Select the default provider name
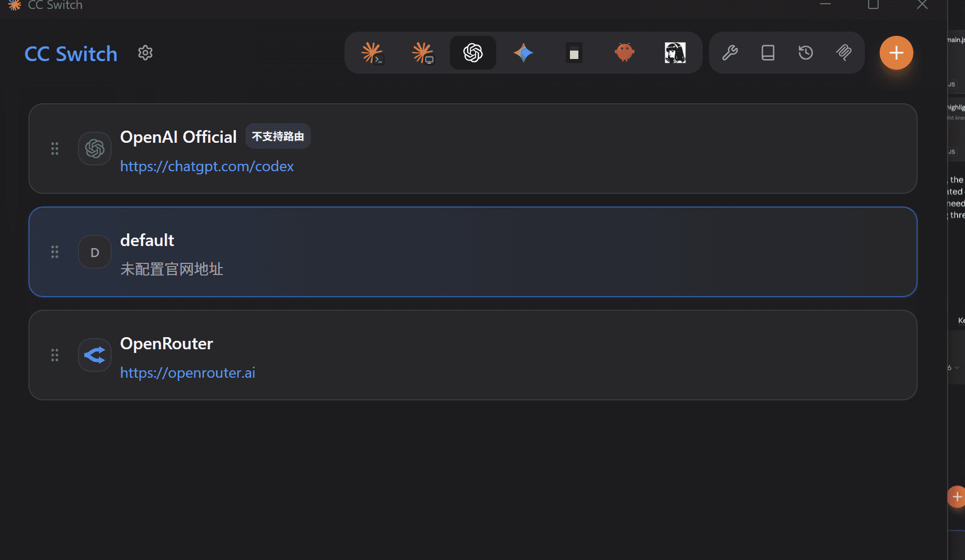This screenshot has height=560, width=965. click(x=147, y=240)
